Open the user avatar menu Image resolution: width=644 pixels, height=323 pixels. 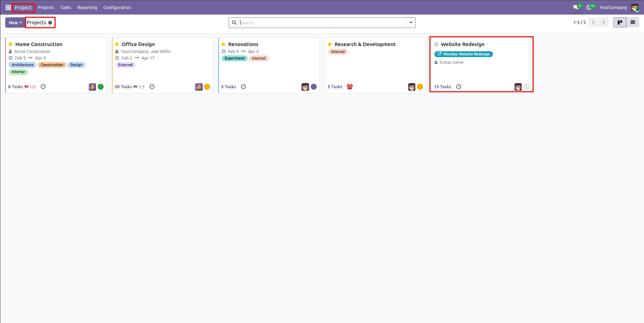pos(635,7)
